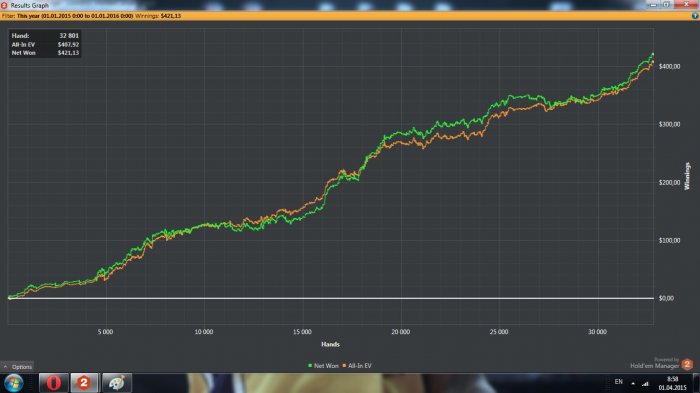Open the Windows Start menu
This screenshot has width=700, height=393.
pyautogui.click(x=13, y=383)
